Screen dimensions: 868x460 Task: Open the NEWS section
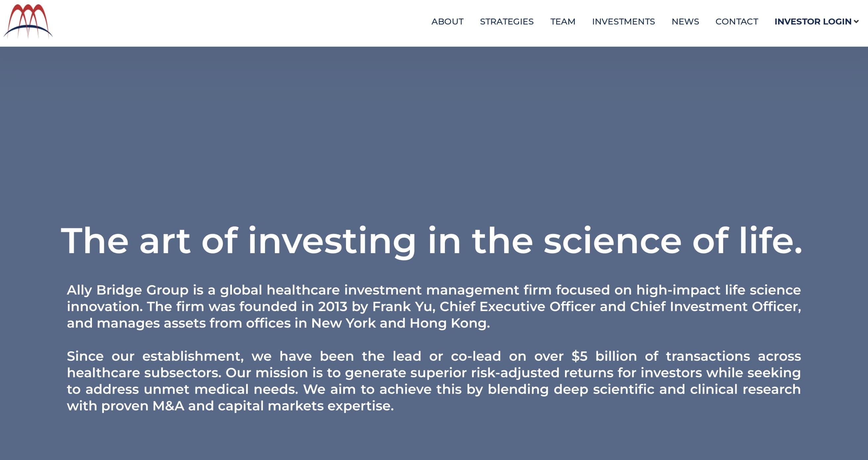(685, 22)
